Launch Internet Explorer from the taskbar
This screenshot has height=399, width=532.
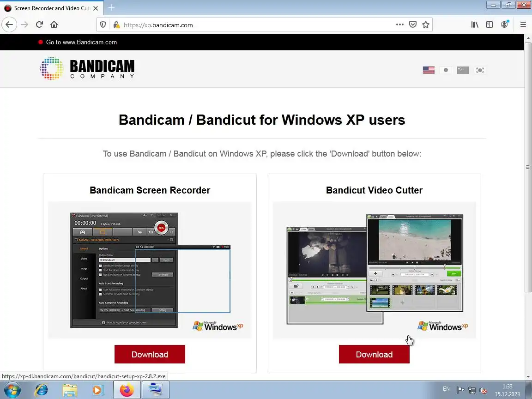click(42, 390)
